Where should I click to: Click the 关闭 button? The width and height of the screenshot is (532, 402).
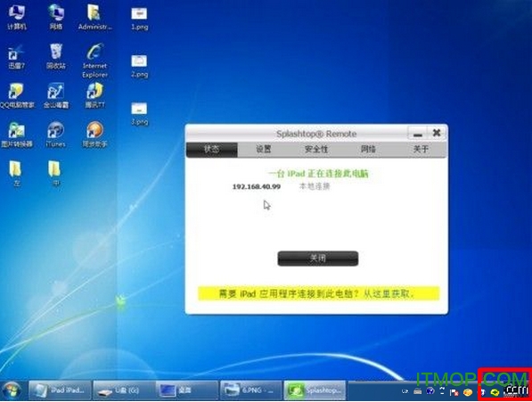coord(318,258)
